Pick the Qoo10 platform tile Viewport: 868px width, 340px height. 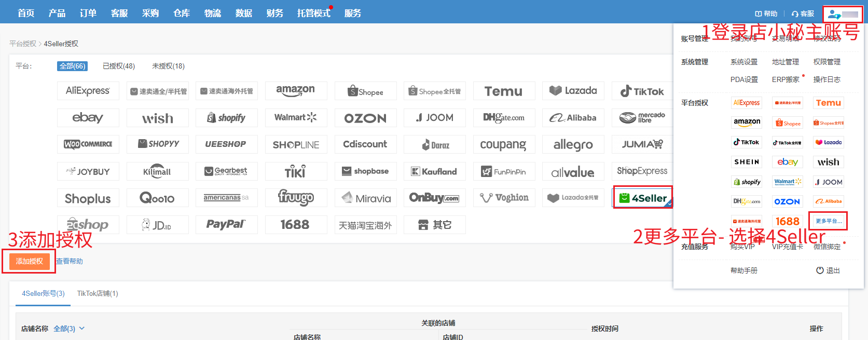pyautogui.click(x=157, y=198)
